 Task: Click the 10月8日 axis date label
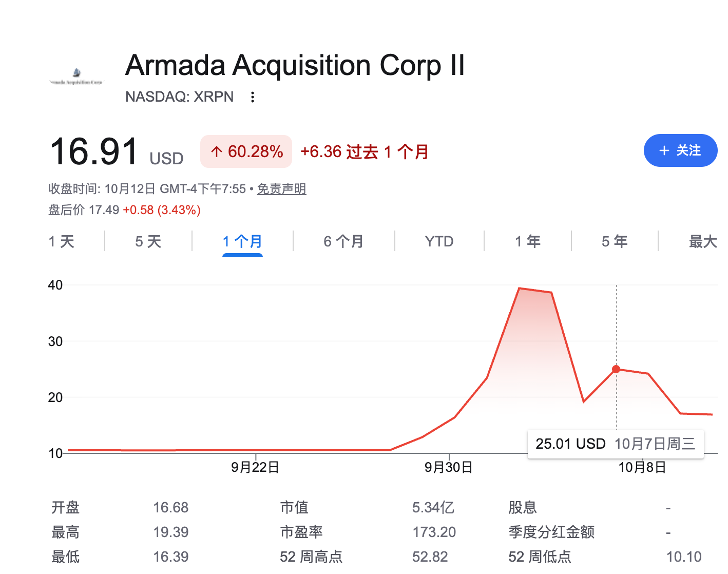pos(642,467)
